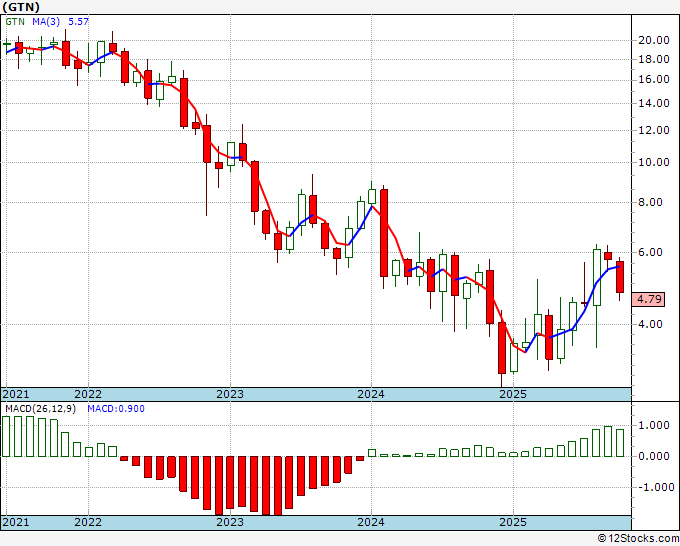Click the 14.00 price axis label
680x546 pixels.
click(654, 103)
